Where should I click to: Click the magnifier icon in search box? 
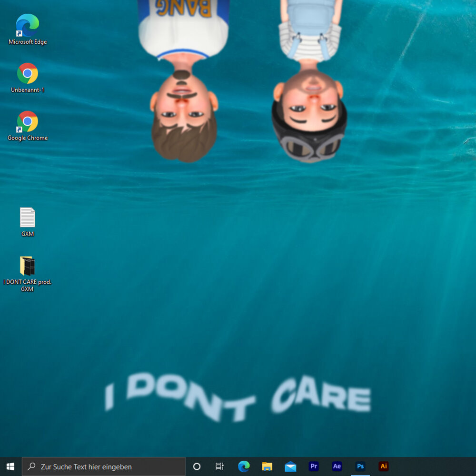[32, 466]
